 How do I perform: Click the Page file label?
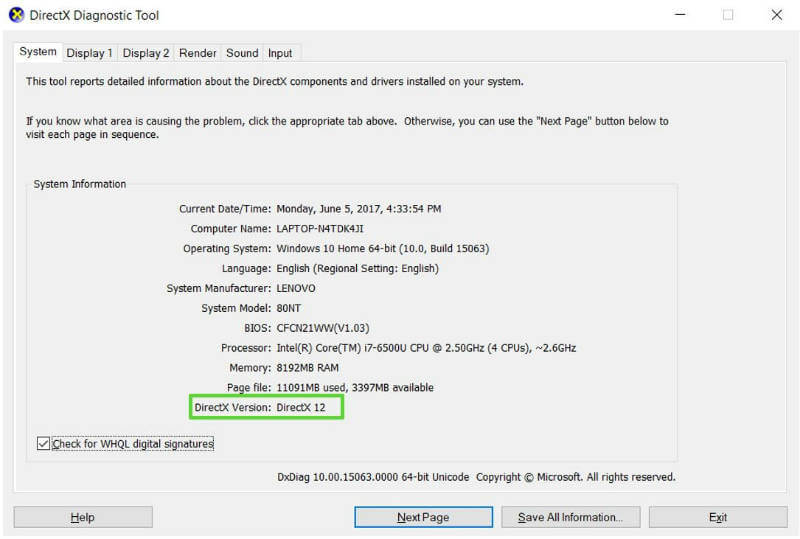point(249,388)
